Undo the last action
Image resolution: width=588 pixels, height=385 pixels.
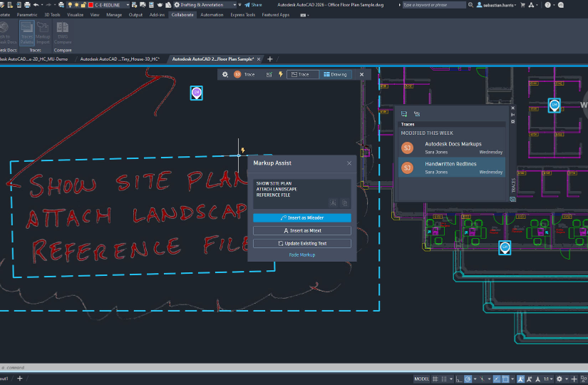point(36,5)
